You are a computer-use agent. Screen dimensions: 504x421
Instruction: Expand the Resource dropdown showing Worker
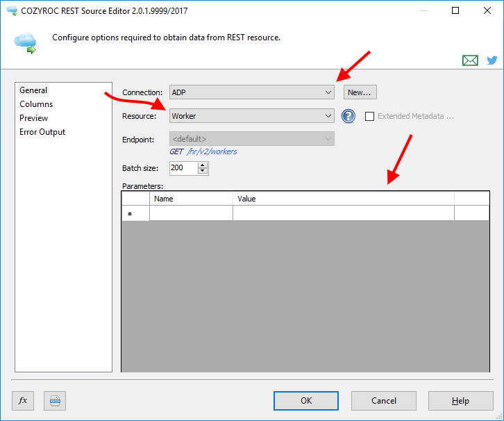click(252, 116)
